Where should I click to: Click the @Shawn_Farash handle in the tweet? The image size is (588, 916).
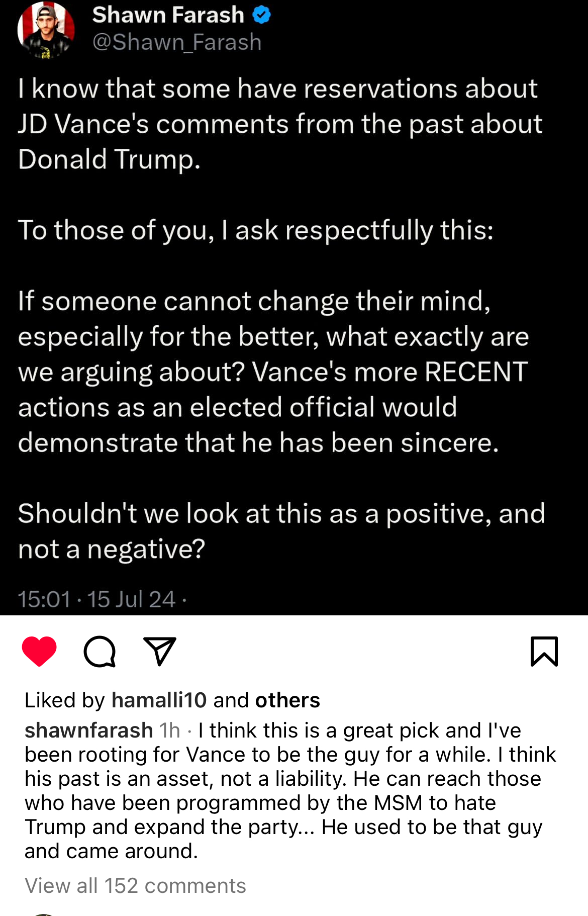coord(177,42)
